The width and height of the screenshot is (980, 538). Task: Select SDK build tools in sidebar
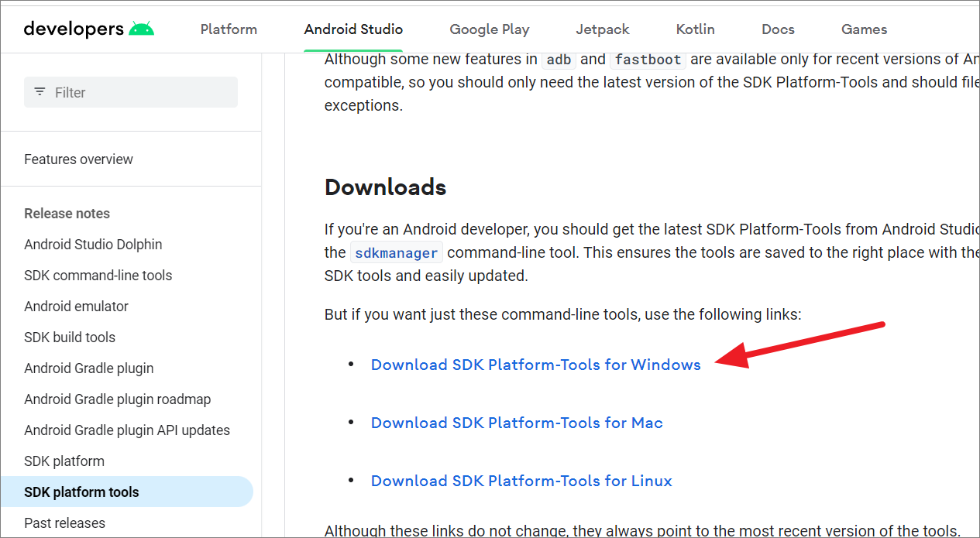[x=70, y=338]
